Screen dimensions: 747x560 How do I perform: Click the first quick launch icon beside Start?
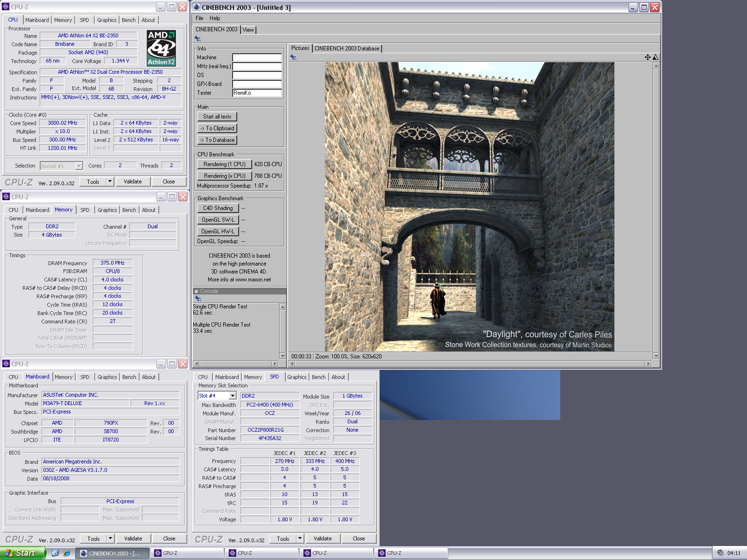[55, 553]
